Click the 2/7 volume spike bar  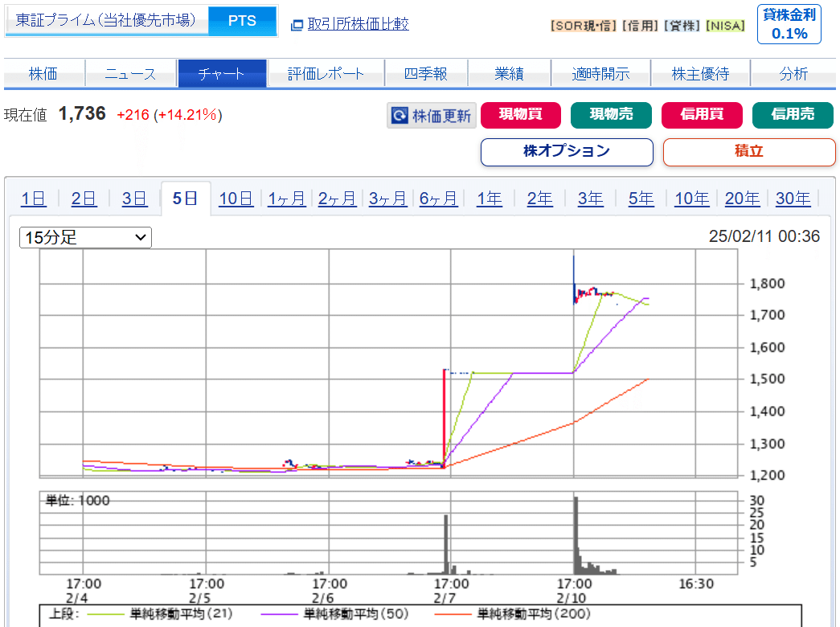(x=445, y=544)
